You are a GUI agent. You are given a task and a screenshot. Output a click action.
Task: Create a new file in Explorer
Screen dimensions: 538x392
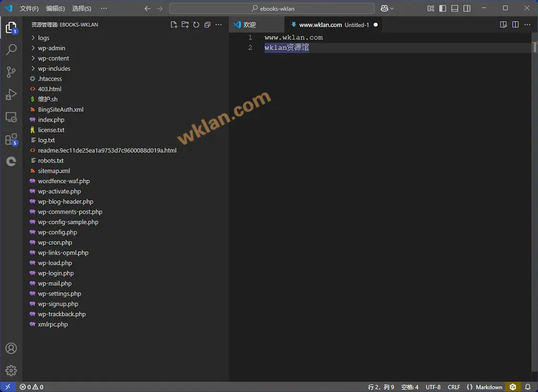(x=174, y=25)
